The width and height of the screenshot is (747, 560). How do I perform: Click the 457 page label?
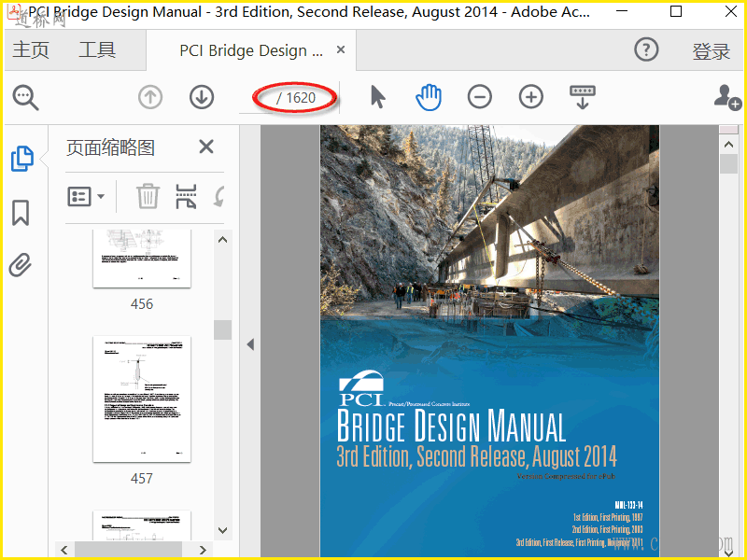(142, 478)
